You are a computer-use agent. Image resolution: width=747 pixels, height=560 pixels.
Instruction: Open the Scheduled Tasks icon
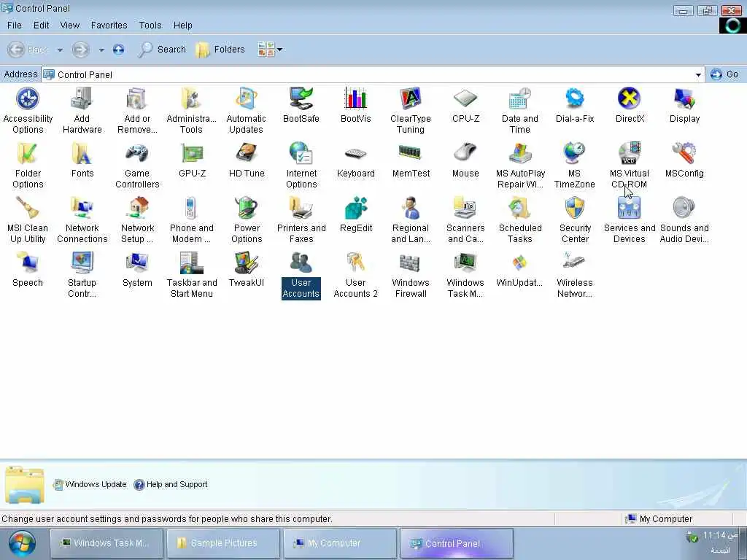(519, 208)
